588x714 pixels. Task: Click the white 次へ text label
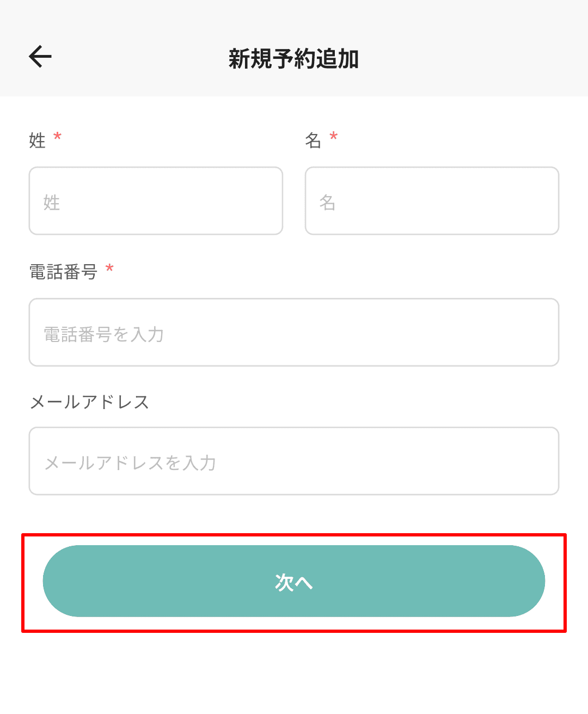293,582
